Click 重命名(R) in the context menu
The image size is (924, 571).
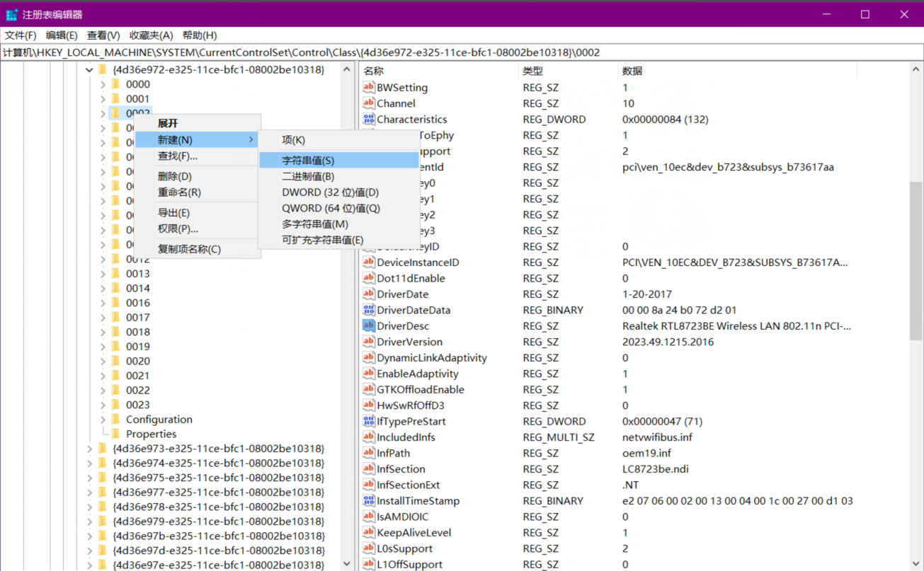[198, 192]
